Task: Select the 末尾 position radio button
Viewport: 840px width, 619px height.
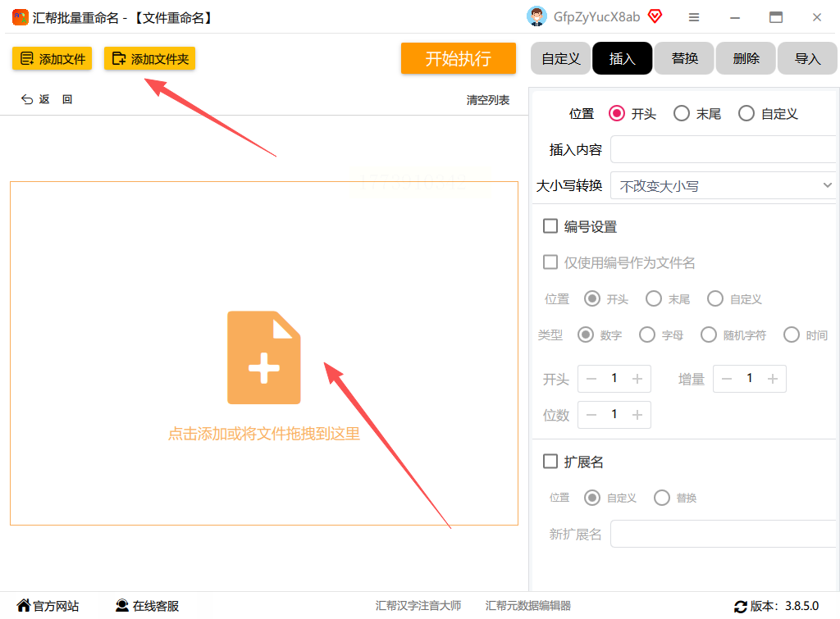Action: [682, 113]
